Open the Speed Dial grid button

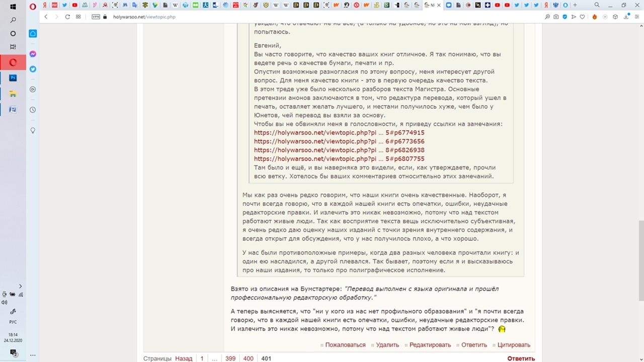(78, 17)
